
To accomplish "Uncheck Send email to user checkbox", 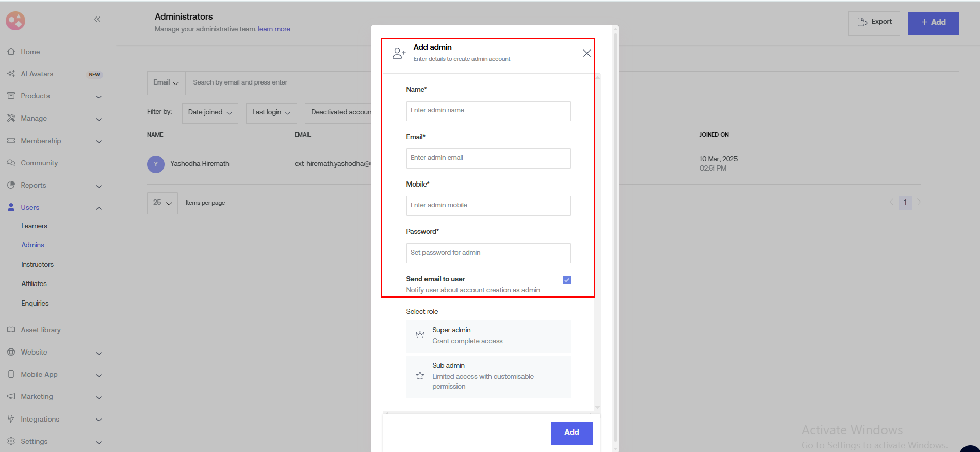I will (x=567, y=280).
